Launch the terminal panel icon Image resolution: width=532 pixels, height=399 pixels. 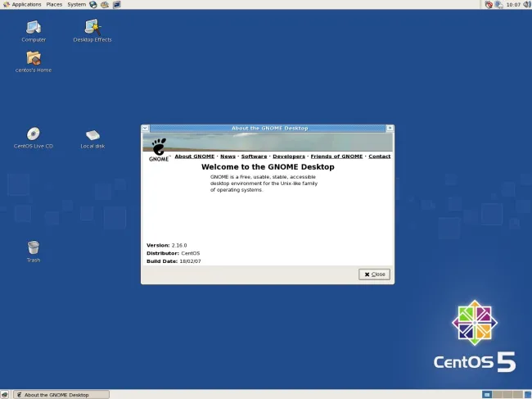tap(117, 4)
